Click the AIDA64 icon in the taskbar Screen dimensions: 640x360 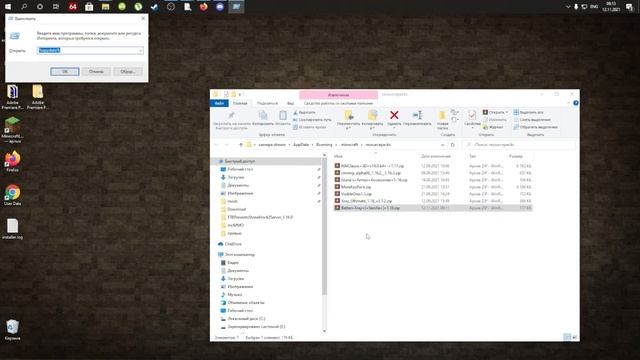[x=73, y=7]
